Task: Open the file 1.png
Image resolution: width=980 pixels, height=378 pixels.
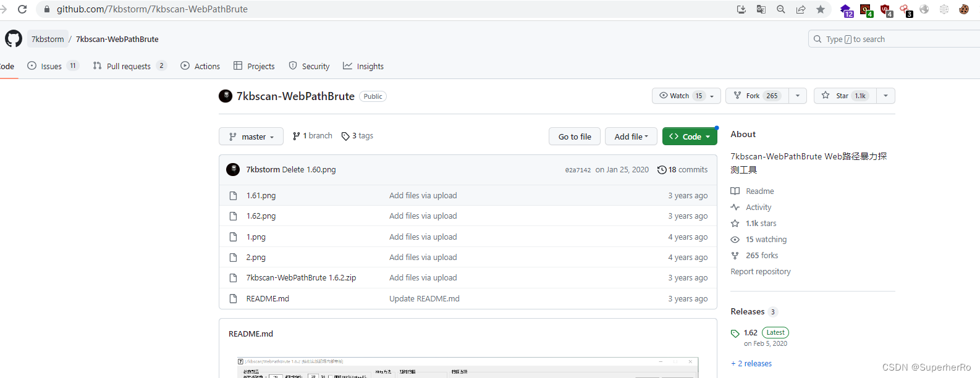Action: pos(256,237)
